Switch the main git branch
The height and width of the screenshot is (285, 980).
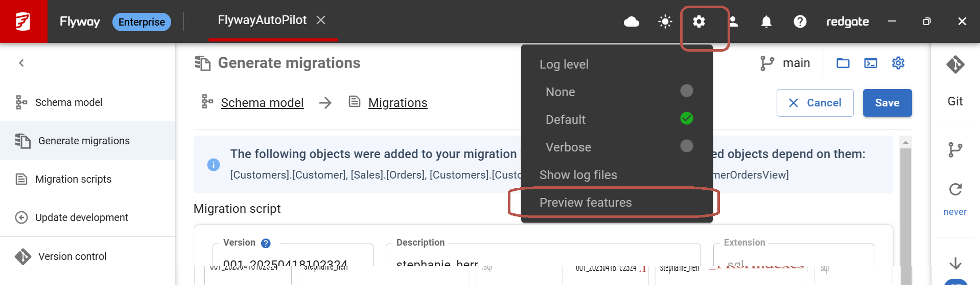point(785,63)
